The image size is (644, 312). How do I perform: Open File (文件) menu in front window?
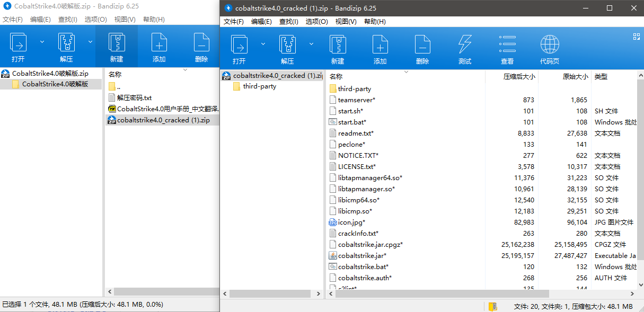pos(234,22)
